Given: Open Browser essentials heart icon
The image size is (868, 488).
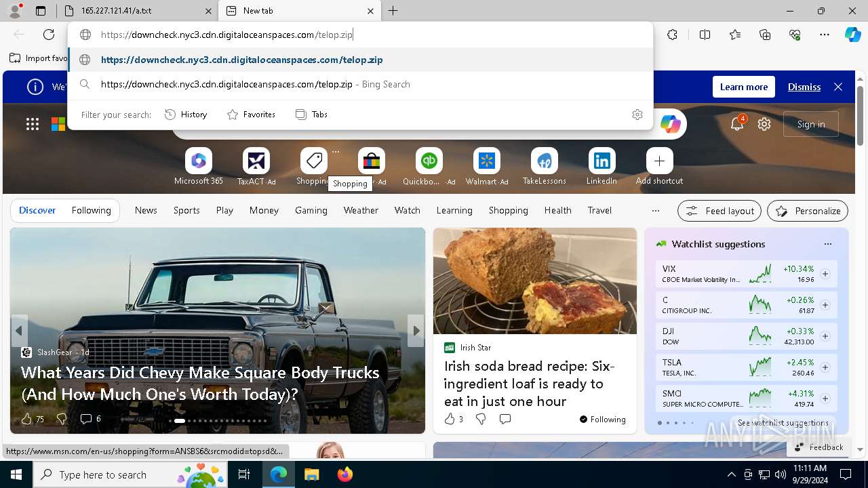Looking at the screenshot, I should (x=795, y=35).
